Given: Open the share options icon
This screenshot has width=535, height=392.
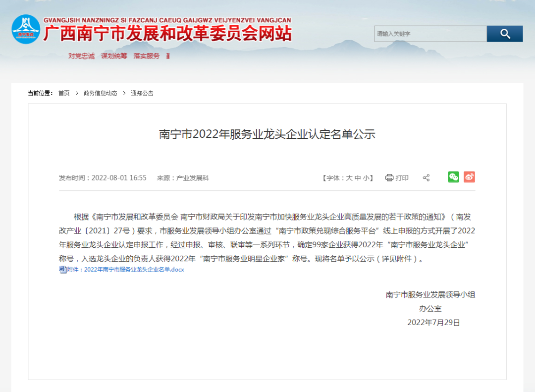Looking at the screenshot, I should coord(426,178).
